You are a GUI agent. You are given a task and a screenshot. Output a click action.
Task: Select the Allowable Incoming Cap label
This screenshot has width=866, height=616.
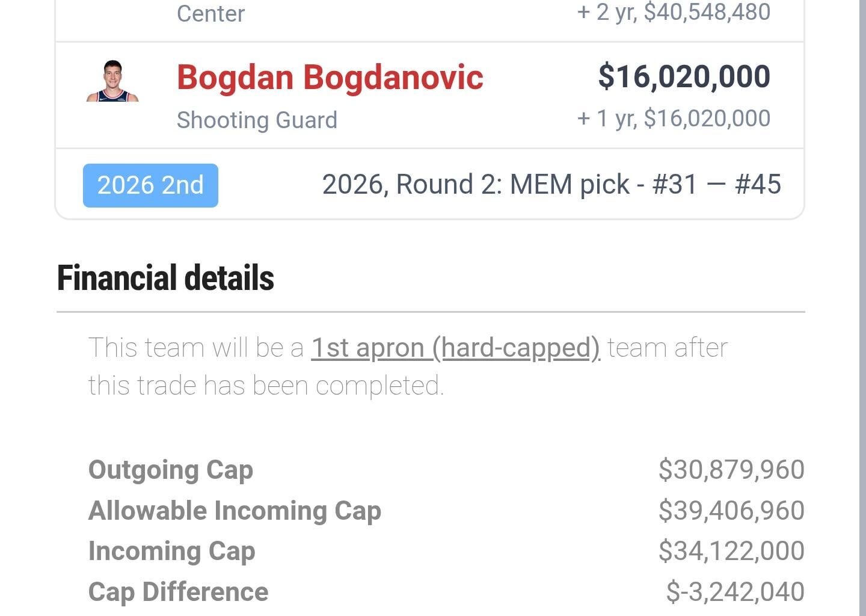[x=235, y=511]
